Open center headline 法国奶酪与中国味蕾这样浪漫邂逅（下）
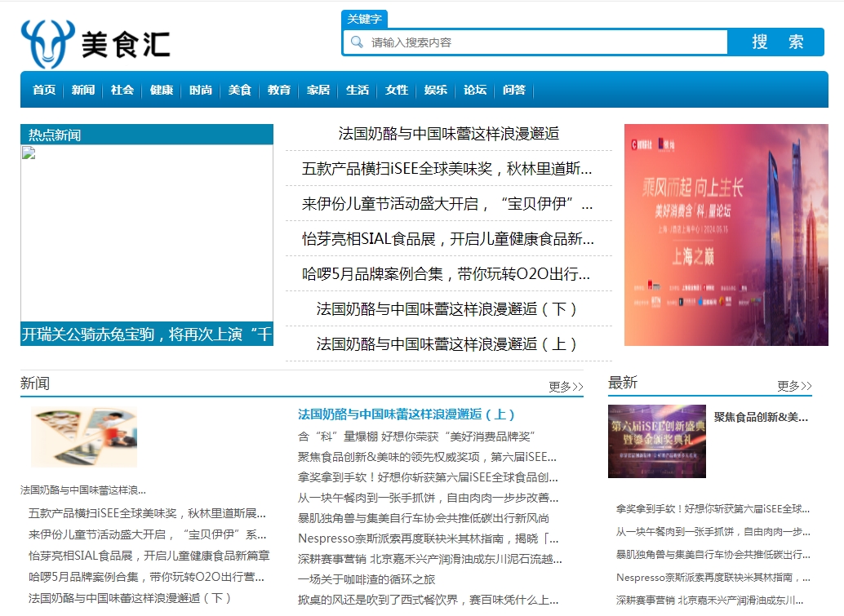 point(447,308)
